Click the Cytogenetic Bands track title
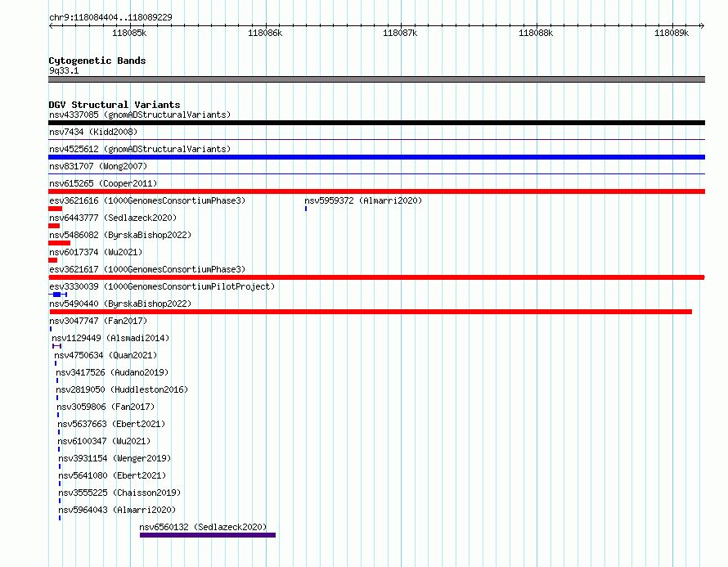Image resolution: width=728 pixels, height=567 pixels. 97,61
